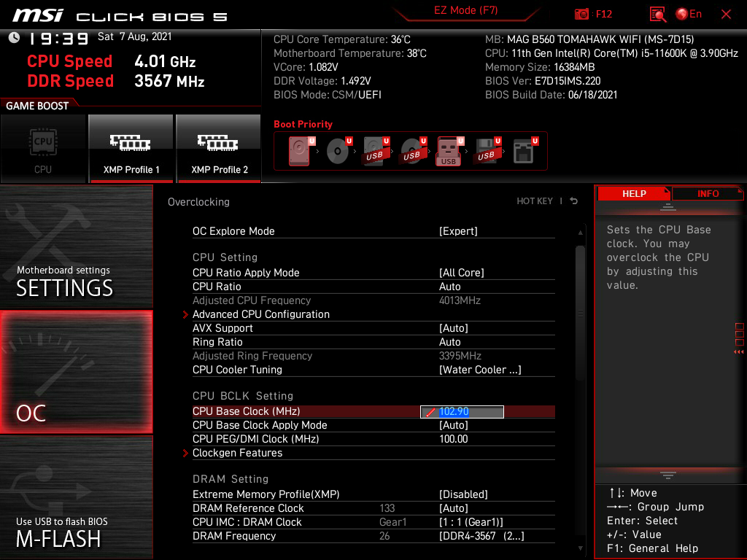Click the help panel bottom grip handle
This screenshot has width=747, height=560.
pyautogui.click(x=668, y=475)
